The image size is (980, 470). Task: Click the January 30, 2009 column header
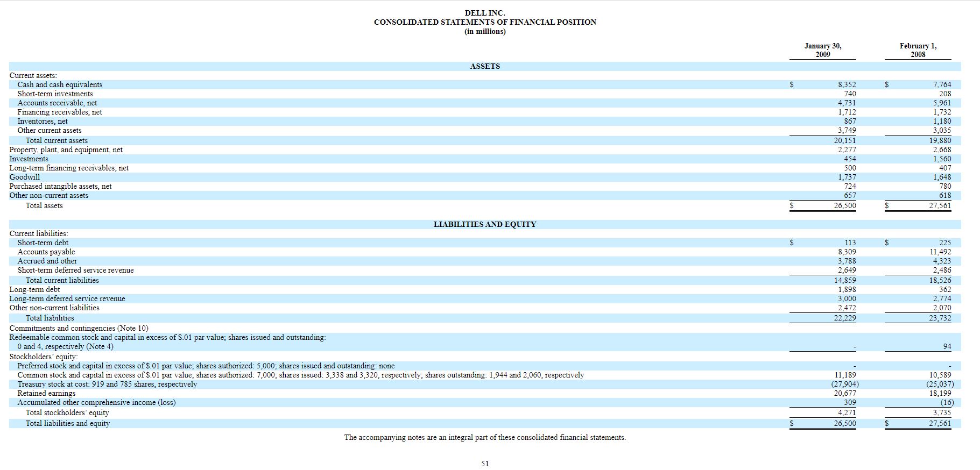tap(823, 50)
